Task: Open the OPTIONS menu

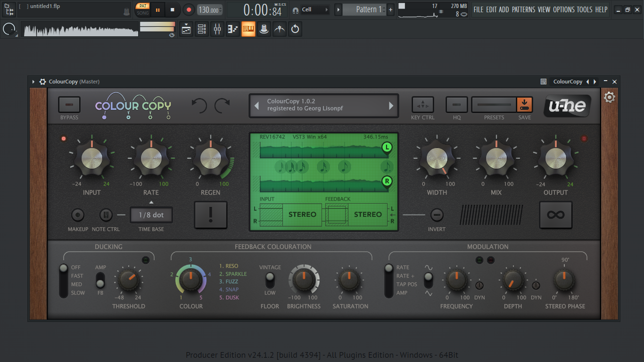Action: click(564, 9)
